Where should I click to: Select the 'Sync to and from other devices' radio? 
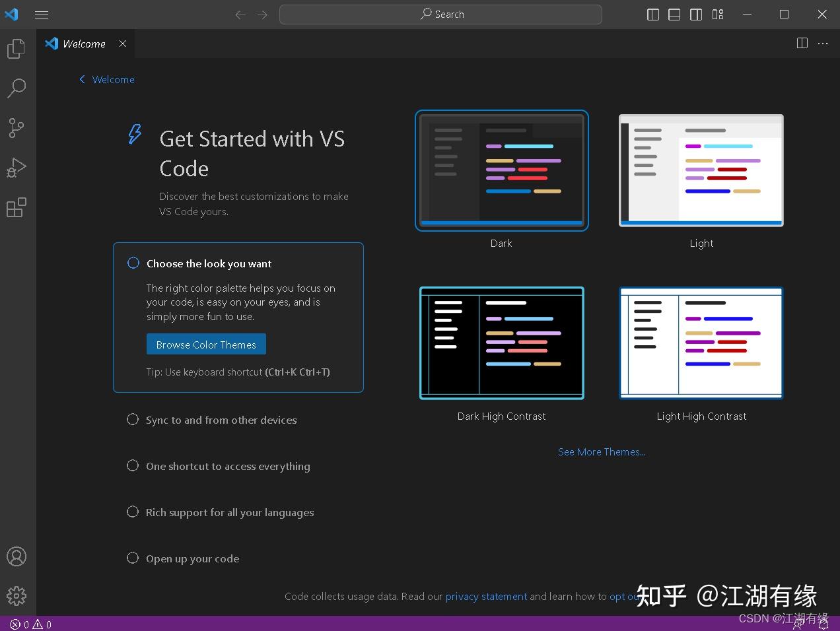[x=133, y=419]
